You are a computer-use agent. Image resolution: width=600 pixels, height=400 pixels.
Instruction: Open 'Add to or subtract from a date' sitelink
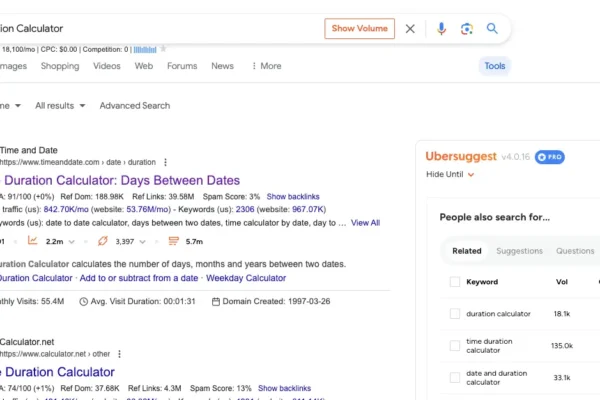click(x=139, y=278)
